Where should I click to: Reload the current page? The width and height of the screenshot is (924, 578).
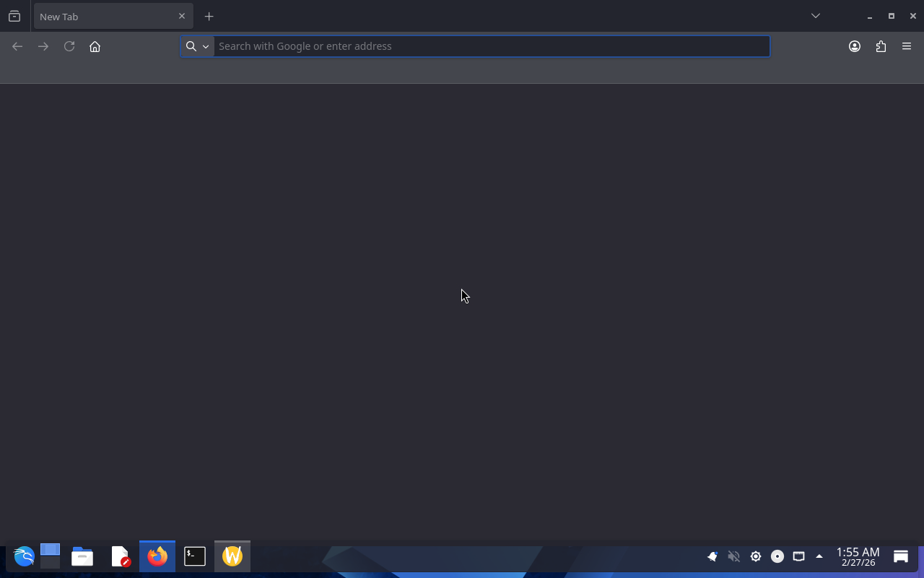coord(69,46)
